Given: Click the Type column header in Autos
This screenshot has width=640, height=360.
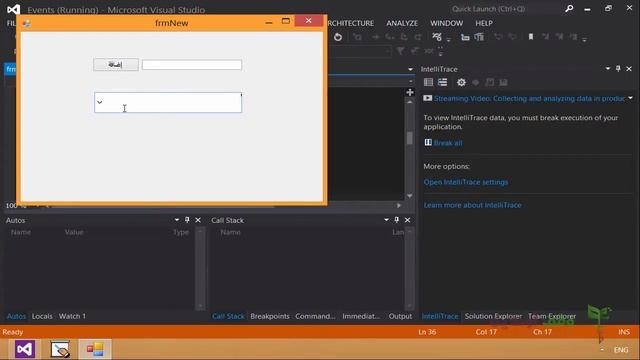Looking at the screenshot, I should 180,232.
